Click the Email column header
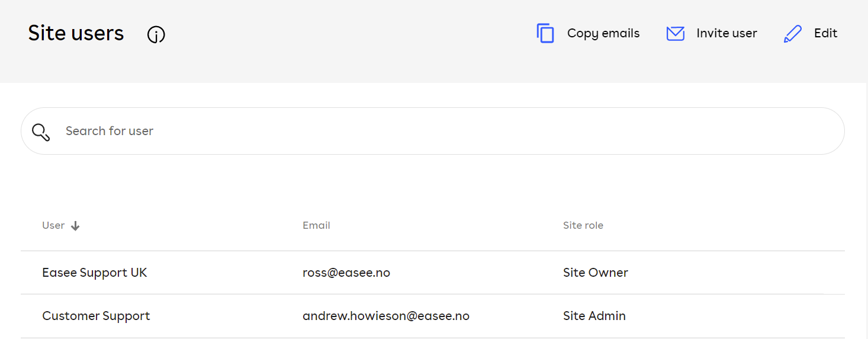This screenshot has height=339, width=868. 316,225
